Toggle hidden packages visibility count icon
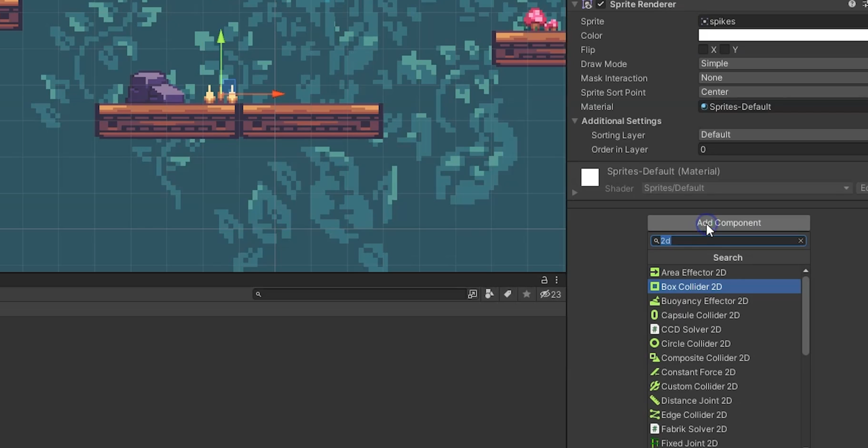 pos(550,294)
